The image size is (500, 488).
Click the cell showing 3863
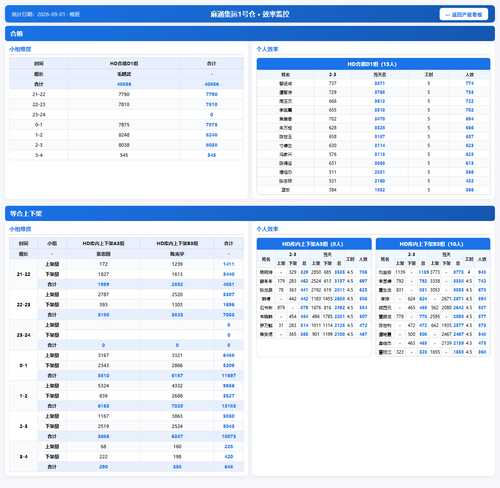[177, 416]
